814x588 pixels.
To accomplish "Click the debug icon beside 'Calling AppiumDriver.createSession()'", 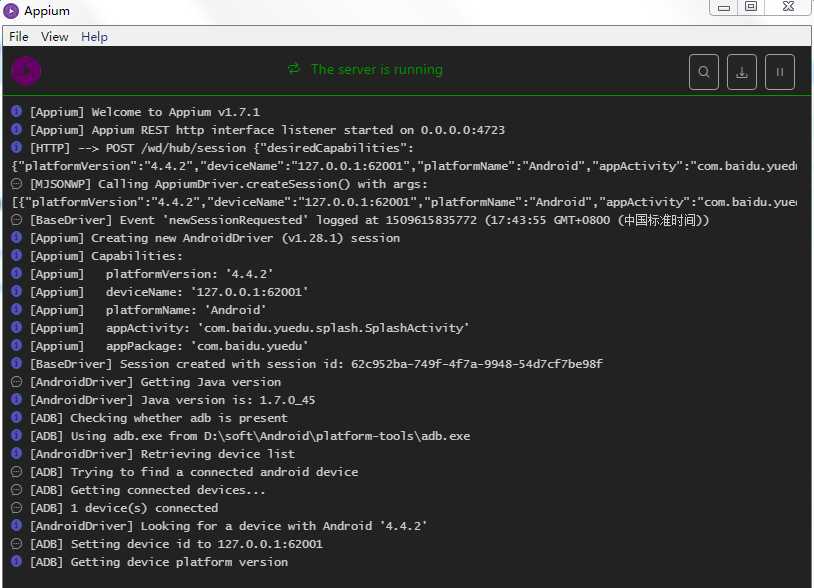I will click(16, 184).
